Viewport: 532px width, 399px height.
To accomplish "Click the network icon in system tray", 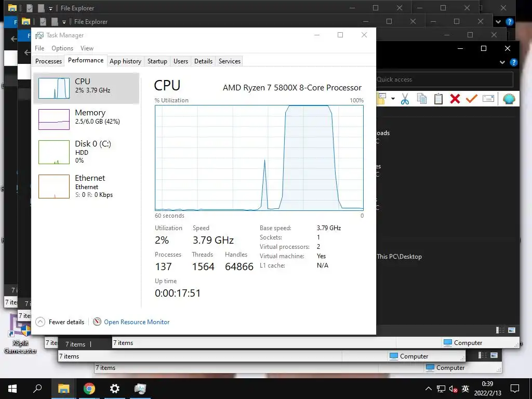I will coord(441,389).
